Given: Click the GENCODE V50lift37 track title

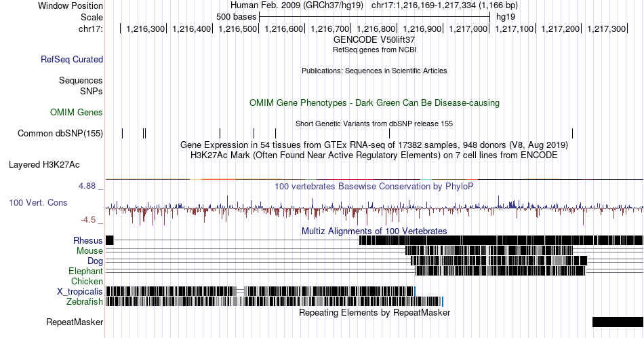Looking at the screenshot, I should (374, 40).
